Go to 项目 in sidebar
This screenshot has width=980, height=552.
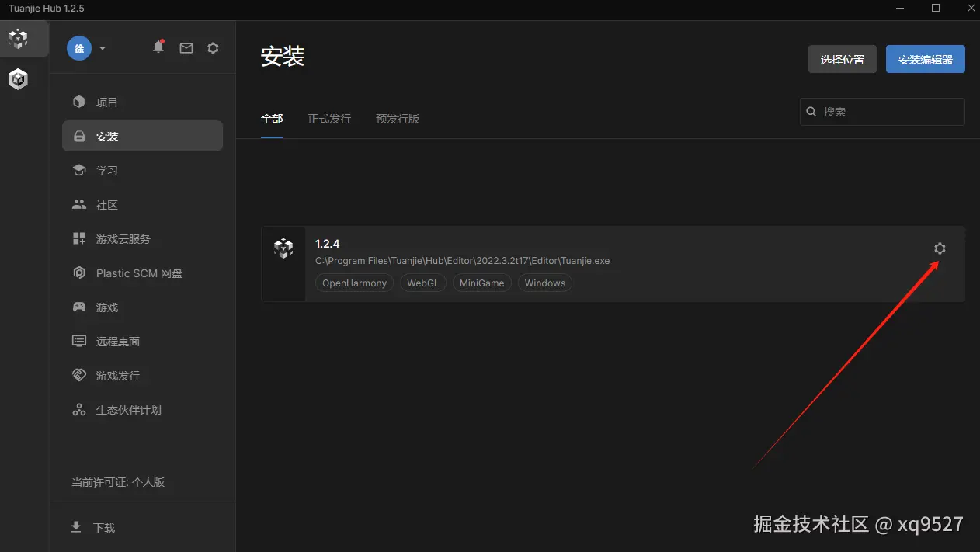click(x=142, y=102)
